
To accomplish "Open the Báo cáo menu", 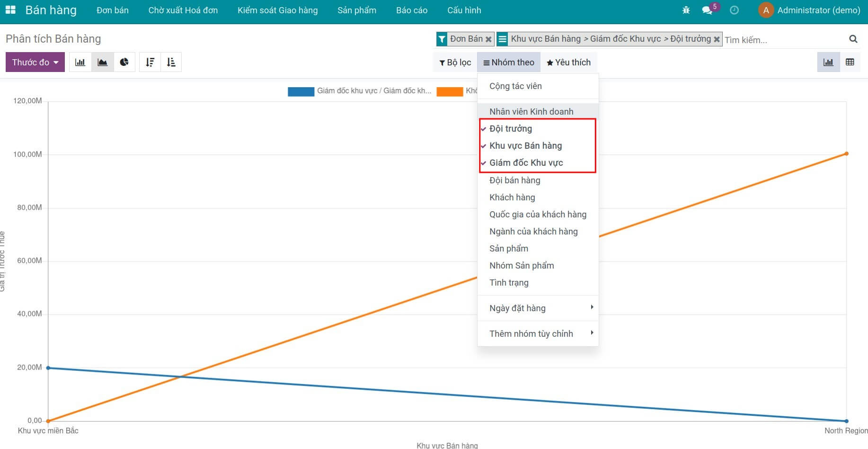I will (x=411, y=10).
